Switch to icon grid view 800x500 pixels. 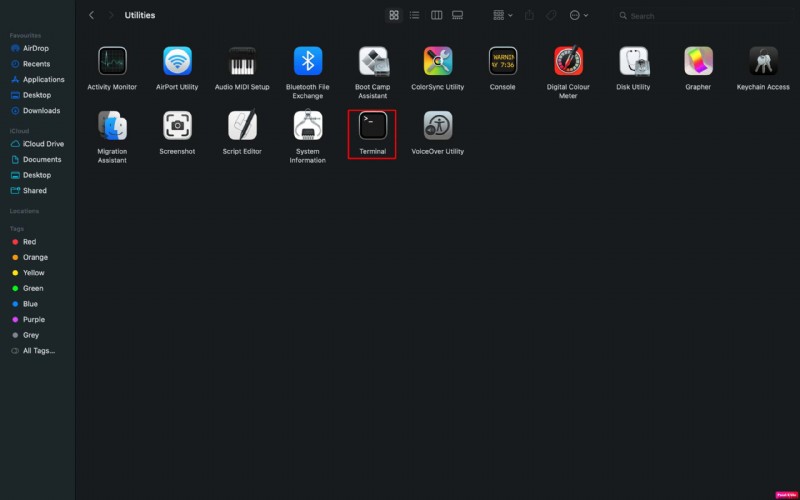(x=394, y=15)
